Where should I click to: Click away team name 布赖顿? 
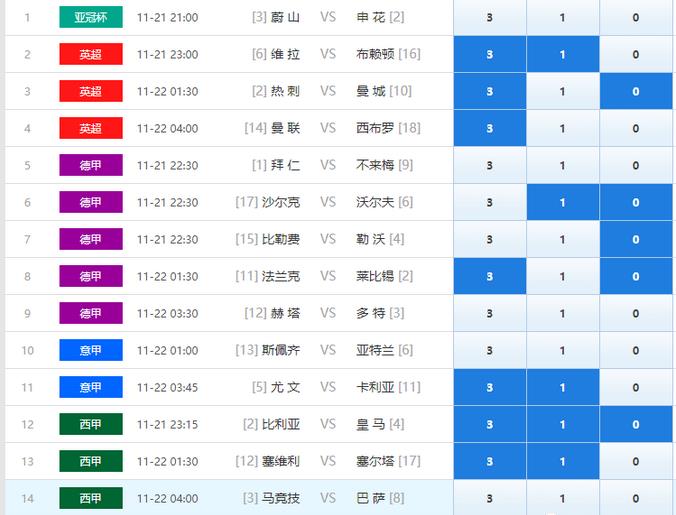[x=375, y=54]
